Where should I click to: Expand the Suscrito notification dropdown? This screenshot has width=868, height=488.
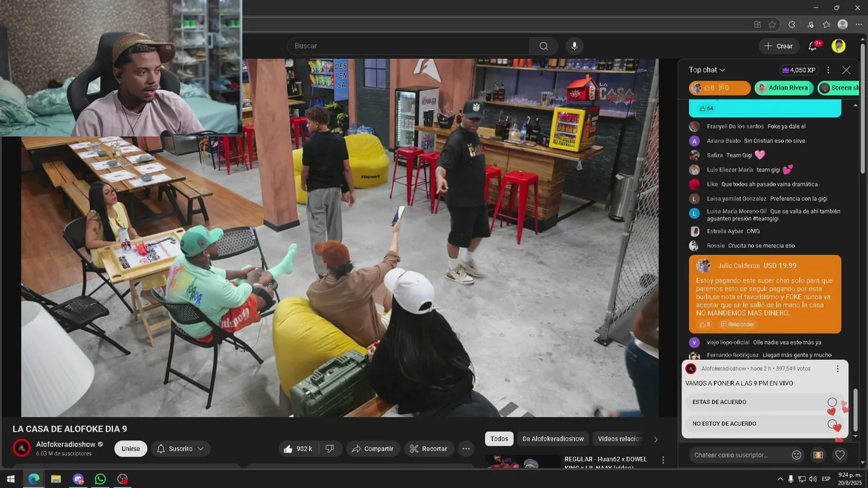pos(180,449)
